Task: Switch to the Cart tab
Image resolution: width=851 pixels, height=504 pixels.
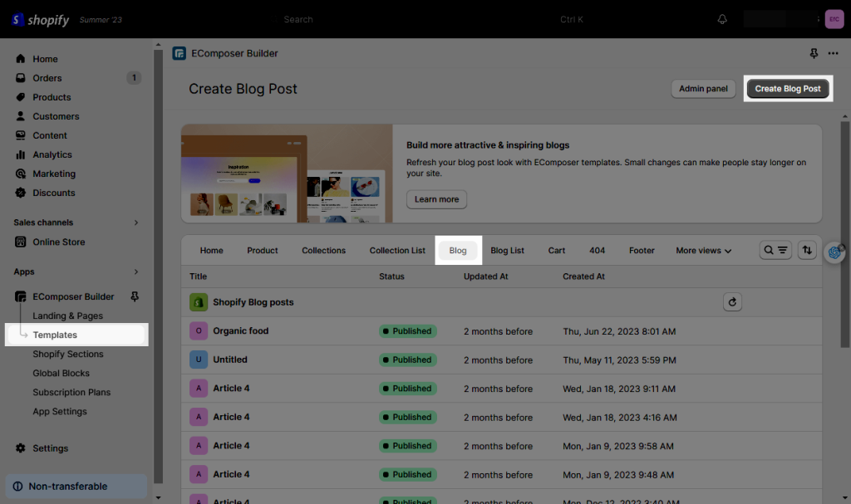Action: coord(556,251)
